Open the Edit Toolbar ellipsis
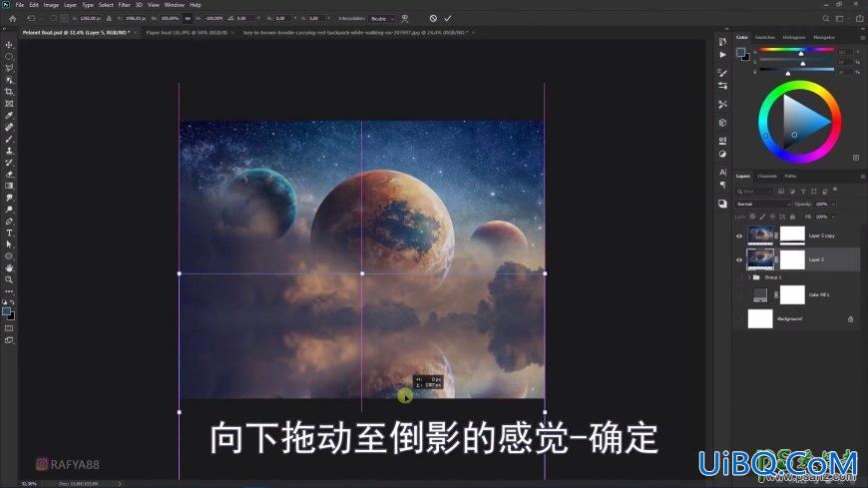Viewport: 868px width, 488px height. tap(9, 291)
